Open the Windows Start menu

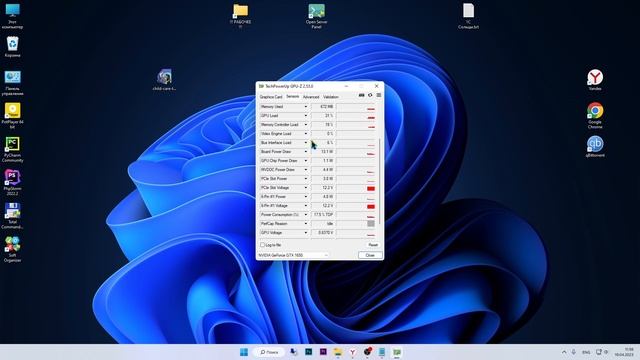click(x=244, y=352)
